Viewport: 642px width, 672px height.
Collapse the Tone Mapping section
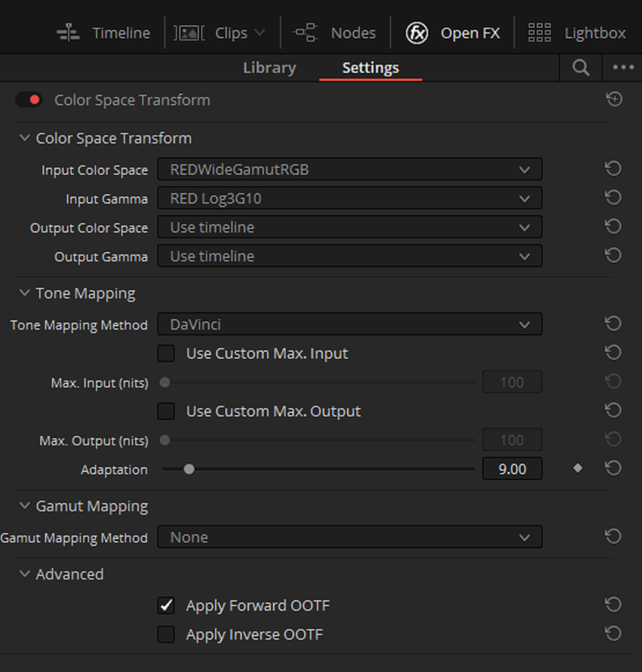tap(24, 293)
